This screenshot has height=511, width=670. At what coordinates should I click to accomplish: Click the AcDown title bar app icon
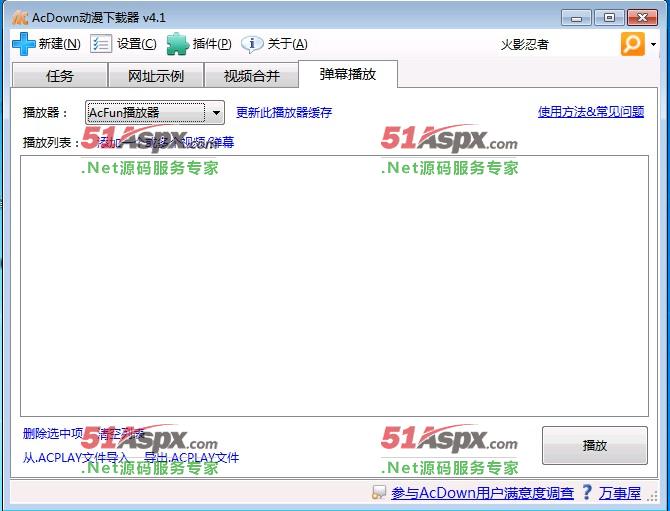coord(20,18)
